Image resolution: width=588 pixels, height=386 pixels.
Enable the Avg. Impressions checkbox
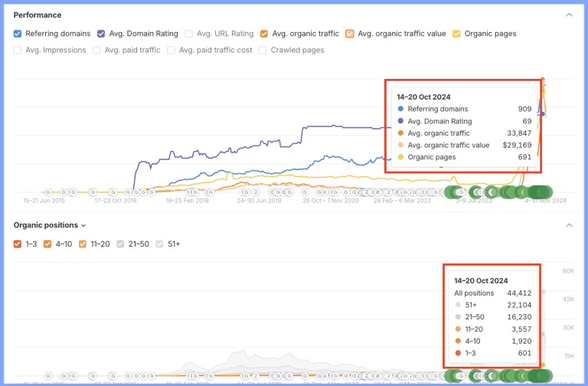coord(18,51)
